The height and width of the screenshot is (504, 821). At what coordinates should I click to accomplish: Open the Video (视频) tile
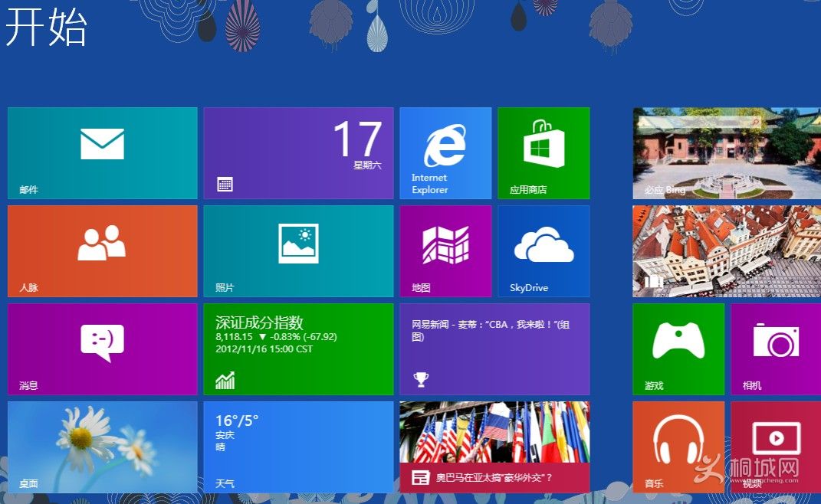coord(775,447)
